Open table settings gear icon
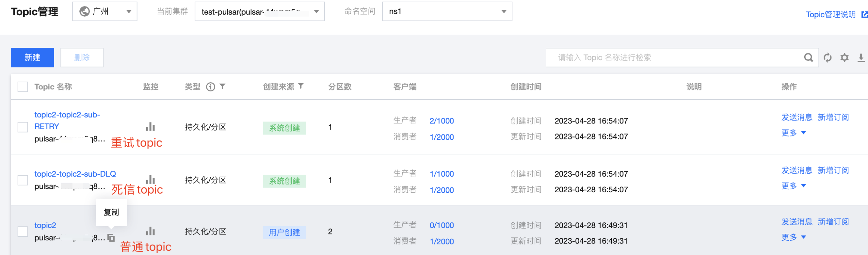Image resolution: width=868 pixels, height=255 pixels. [844, 57]
